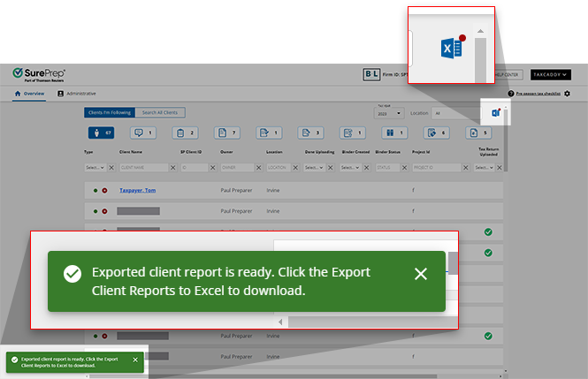The width and height of the screenshot is (588, 379).
Task: Clear the Binder Status filter X
Action: point(405,167)
